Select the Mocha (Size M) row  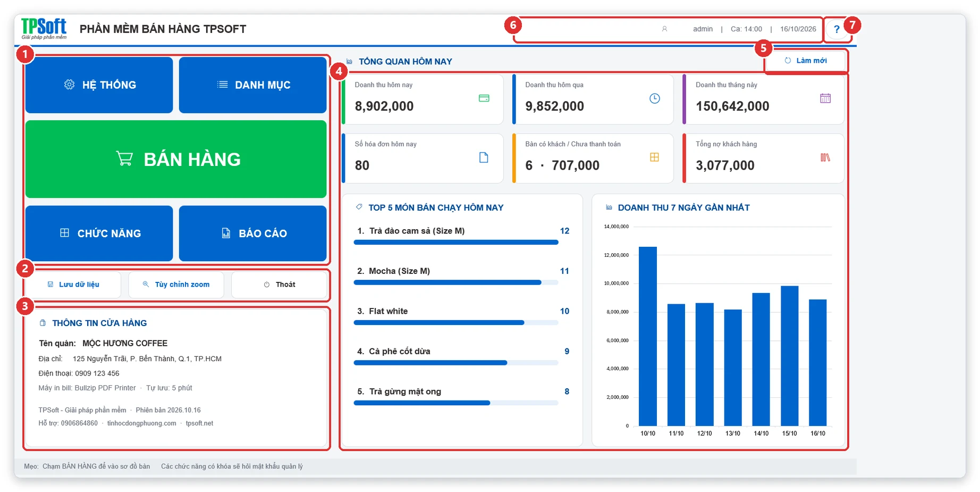[461, 276]
